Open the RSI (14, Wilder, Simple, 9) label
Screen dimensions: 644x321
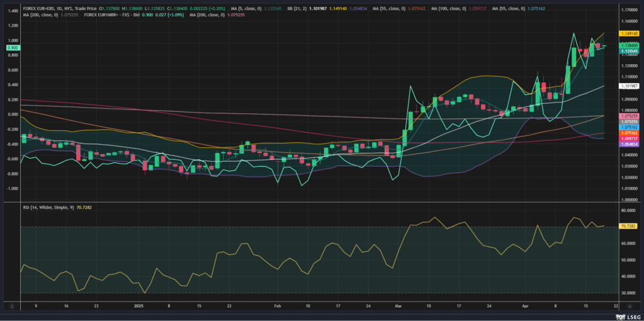pos(47,206)
